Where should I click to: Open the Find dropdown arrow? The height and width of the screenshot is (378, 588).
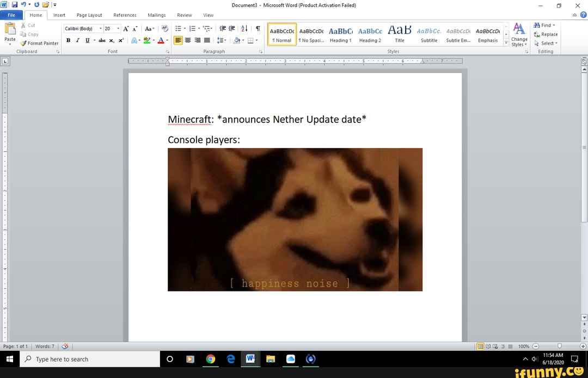(x=554, y=25)
